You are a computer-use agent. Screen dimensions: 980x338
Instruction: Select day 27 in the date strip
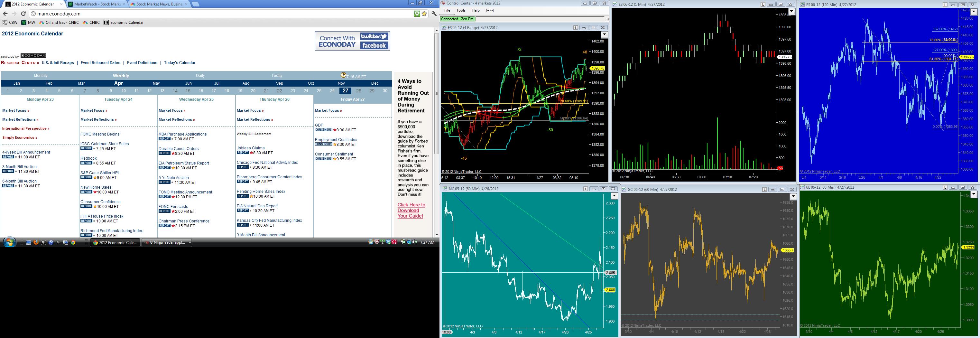click(x=346, y=90)
